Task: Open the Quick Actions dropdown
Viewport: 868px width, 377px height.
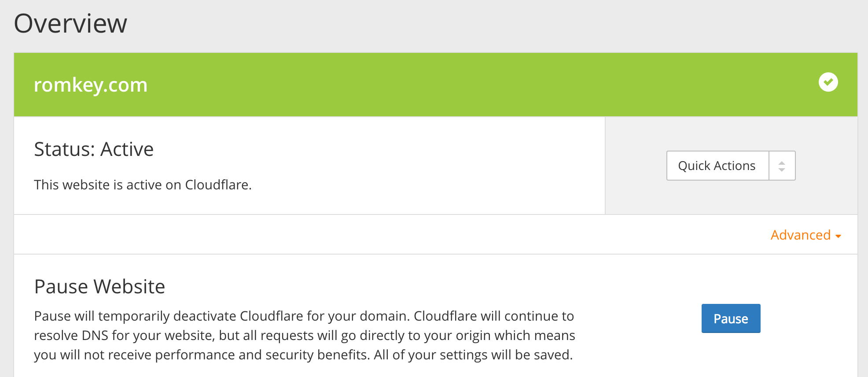Action: (731, 166)
